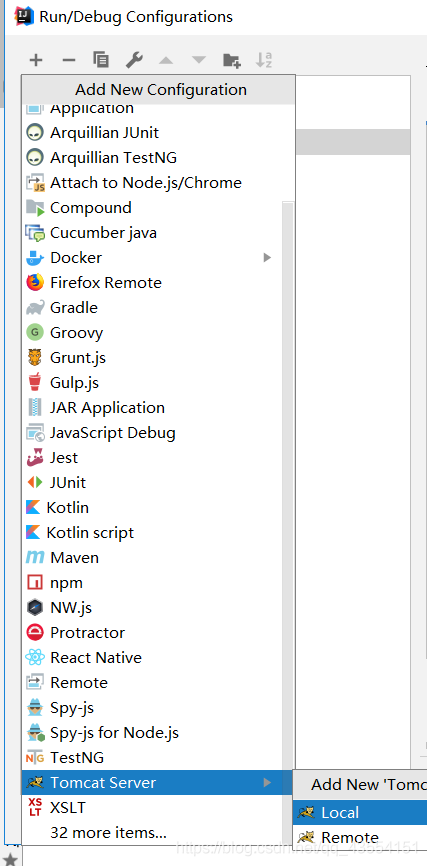
Task: Click the Protractor red icon
Action: coord(35,632)
